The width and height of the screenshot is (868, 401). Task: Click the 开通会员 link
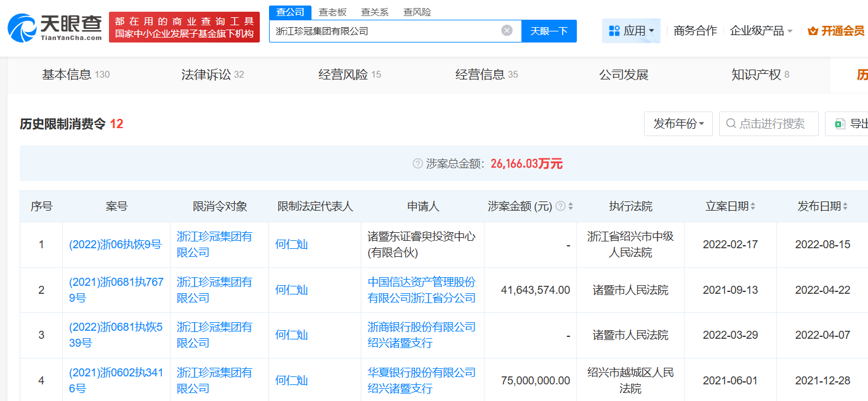(x=836, y=31)
